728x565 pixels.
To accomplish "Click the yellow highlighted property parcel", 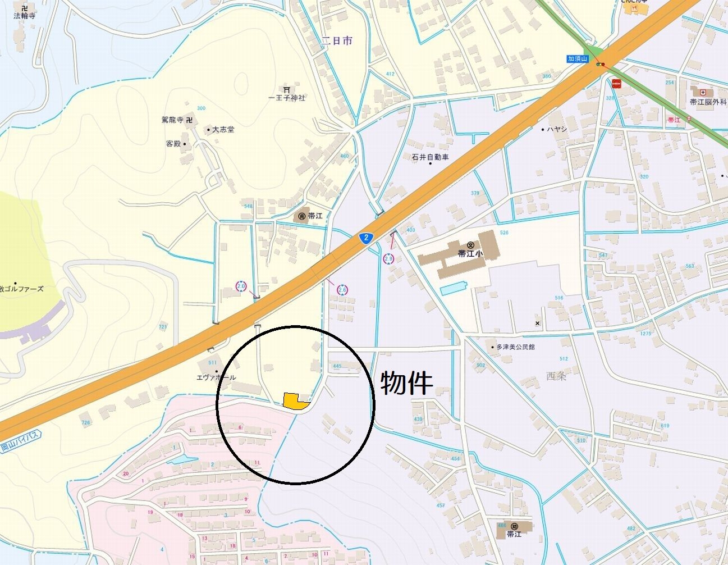I will pyautogui.click(x=296, y=401).
